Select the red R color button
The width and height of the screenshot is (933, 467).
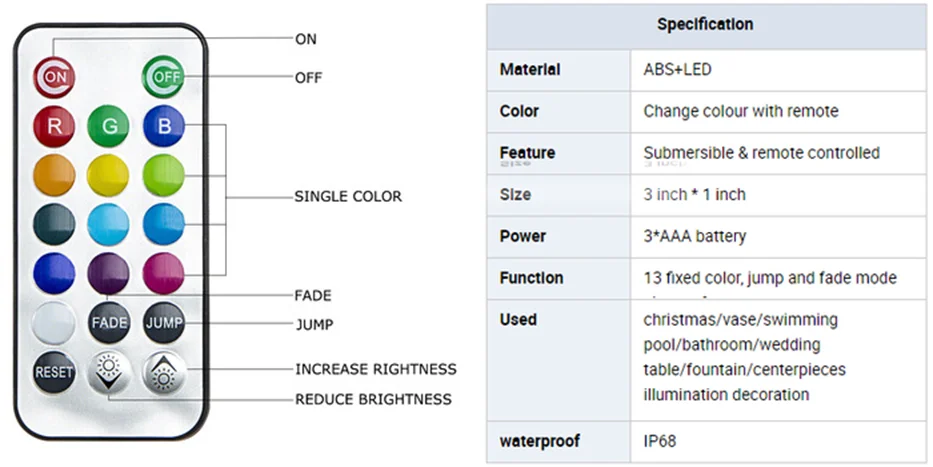pos(53,127)
